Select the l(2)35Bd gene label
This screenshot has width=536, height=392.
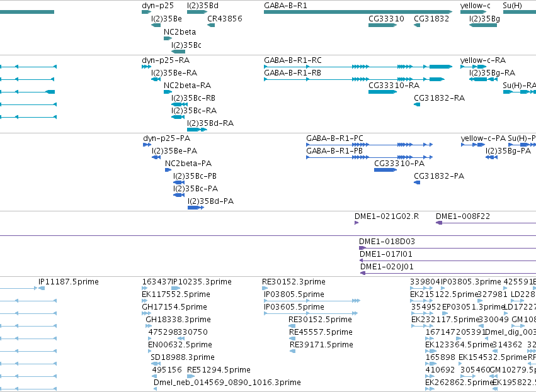[203, 6]
